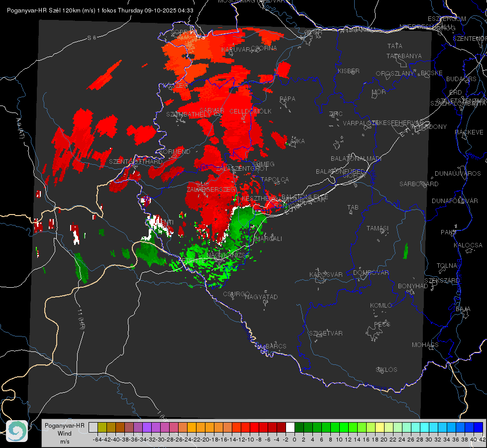Click the BICSKE label
Screen dimensions: 487x448
[x=432, y=73]
